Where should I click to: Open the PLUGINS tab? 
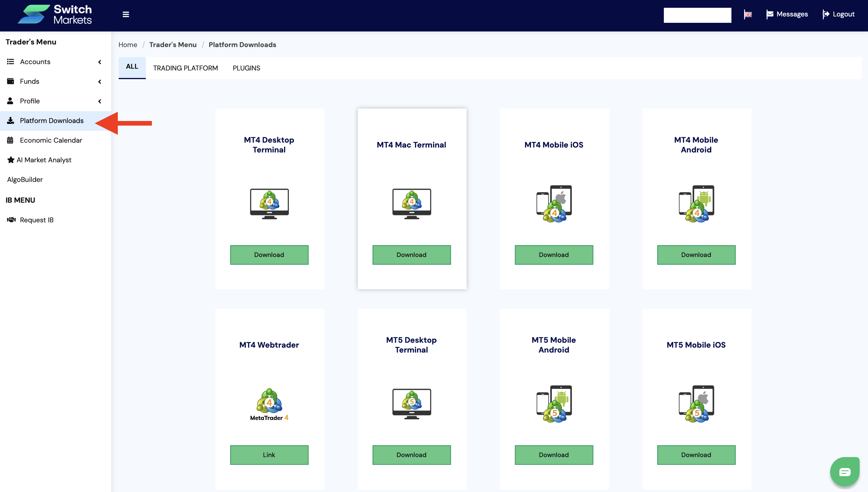click(246, 68)
